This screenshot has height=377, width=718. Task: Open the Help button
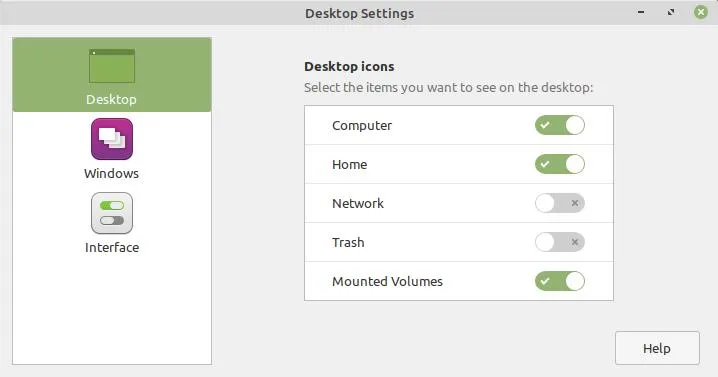tap(657, 348)
